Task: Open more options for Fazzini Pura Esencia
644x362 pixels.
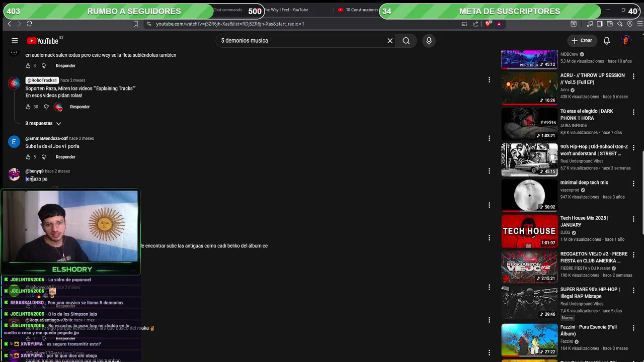Action: click(x=633, y=328)
